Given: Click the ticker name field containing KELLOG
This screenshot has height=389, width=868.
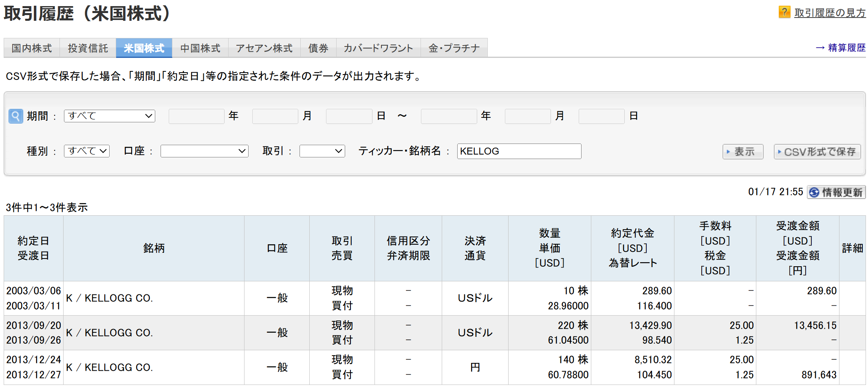Looking at the screenshot, I should pyautogui.click(x=519, y=151).
